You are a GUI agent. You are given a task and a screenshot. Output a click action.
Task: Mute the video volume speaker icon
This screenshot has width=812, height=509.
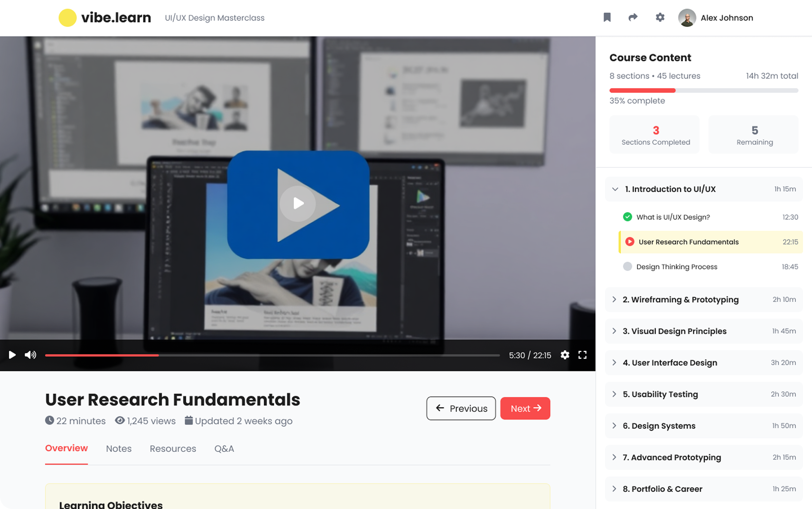(x=30, y=355)
